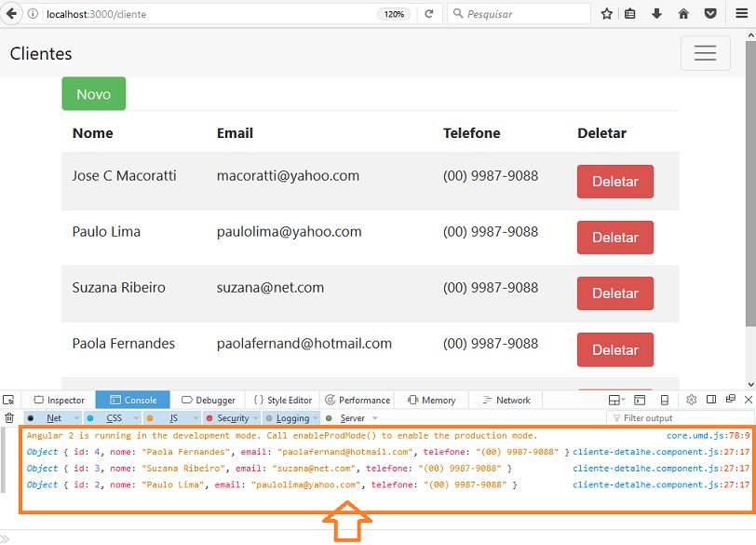Switch to the Console tab
The width and height of the screenshot is (756, 545).
tap(133, 400)
